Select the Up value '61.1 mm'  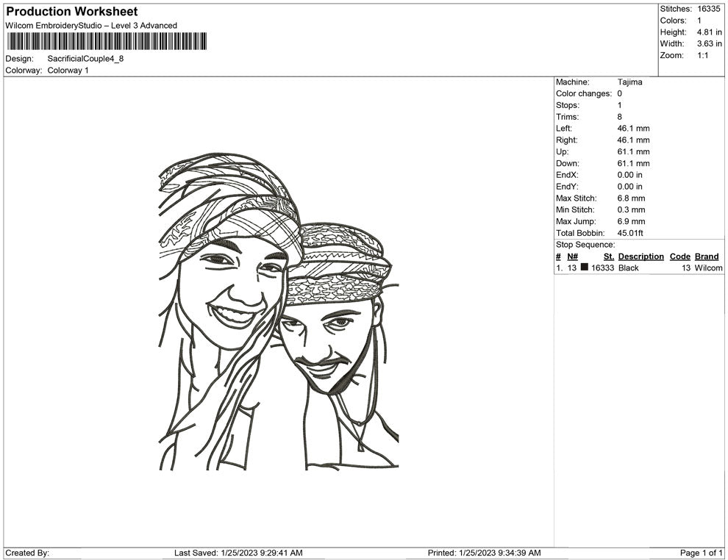tap(633, 151)
